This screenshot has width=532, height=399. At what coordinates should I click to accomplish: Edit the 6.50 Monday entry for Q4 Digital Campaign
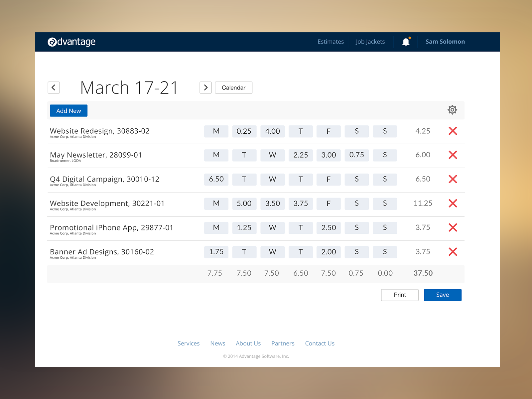click(x=216, y=180)
